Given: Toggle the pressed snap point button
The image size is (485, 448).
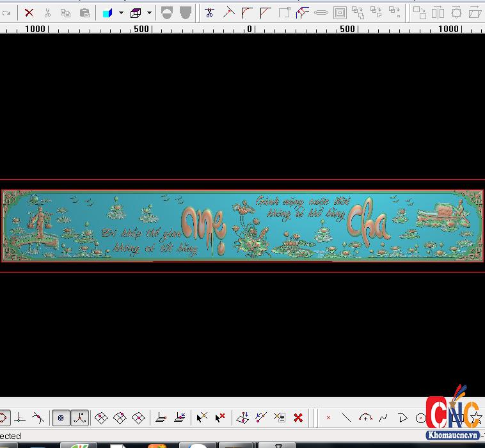Looking at the screenshot, I should tap(61, 418).
